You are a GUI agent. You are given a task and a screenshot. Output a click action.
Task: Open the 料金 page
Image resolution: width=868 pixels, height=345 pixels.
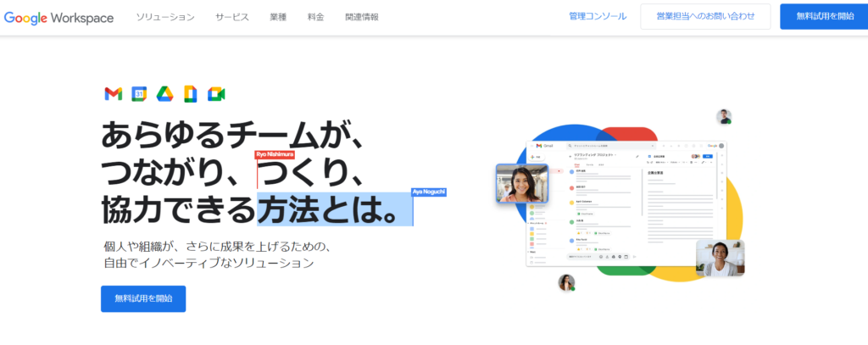(315, 17)
